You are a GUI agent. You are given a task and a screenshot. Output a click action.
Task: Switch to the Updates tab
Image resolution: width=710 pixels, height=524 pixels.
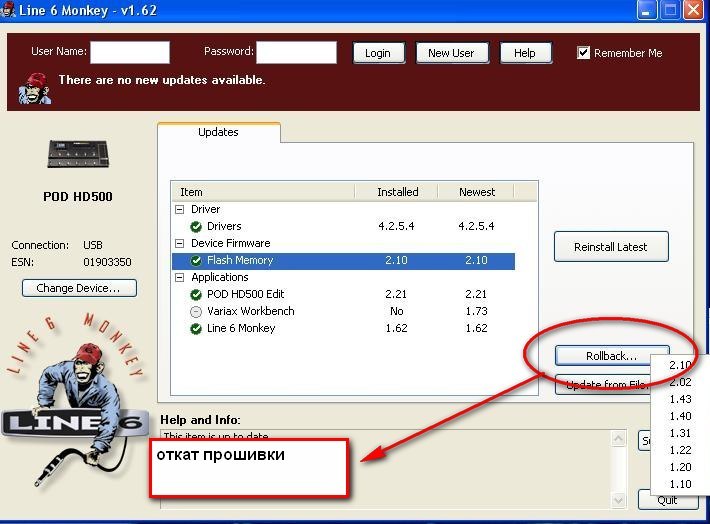point(219,132)
